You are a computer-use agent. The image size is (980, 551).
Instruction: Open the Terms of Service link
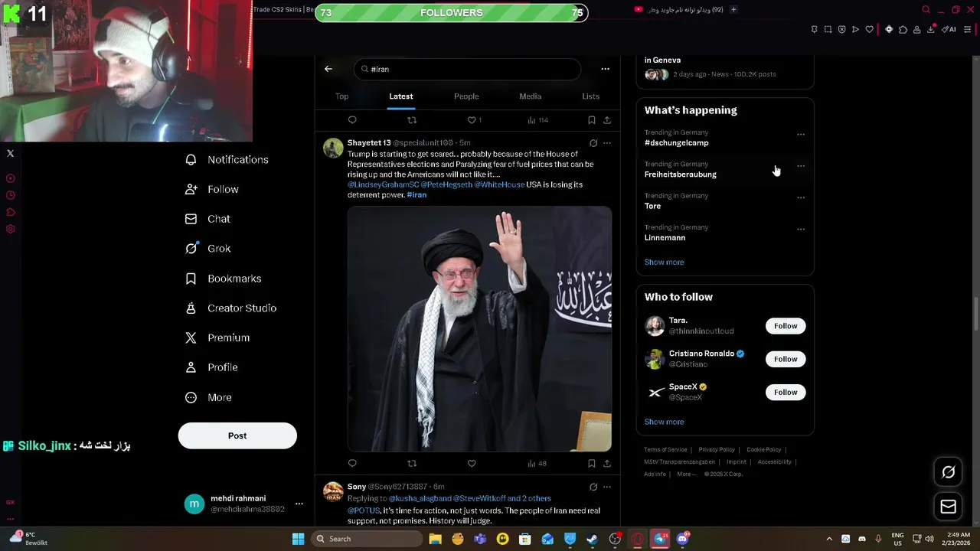coord(665,450)
